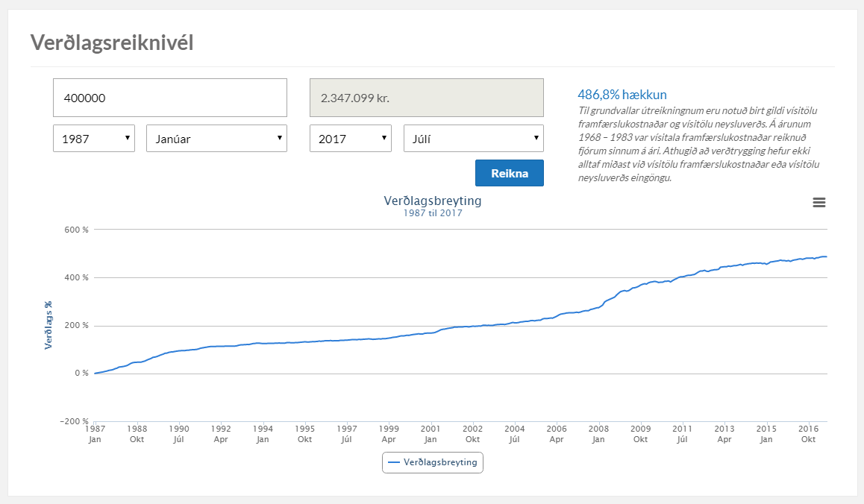This screenshot has height=504, width=864.
Task: Open the chart hamburger menu
Action: tap(819, 202)
